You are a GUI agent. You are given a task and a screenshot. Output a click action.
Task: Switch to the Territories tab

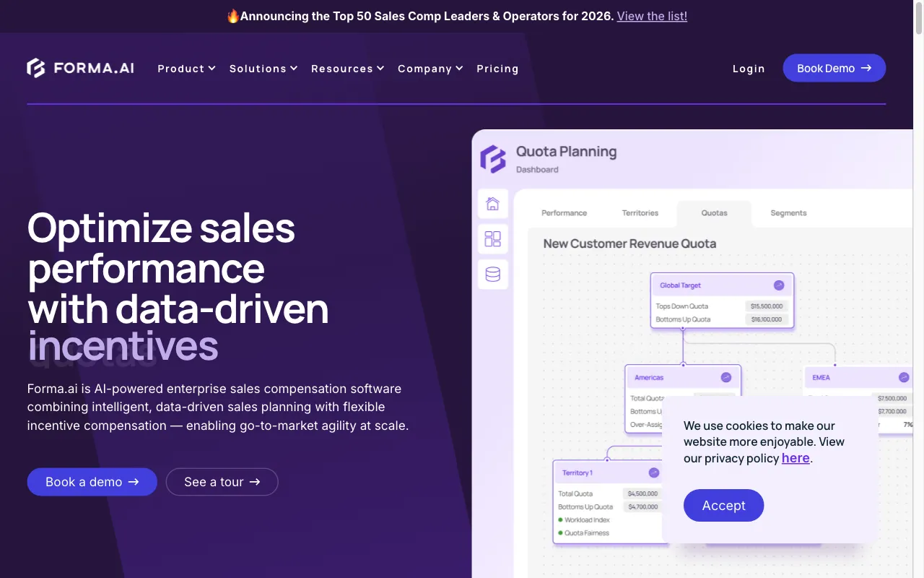[x=640, y=213]
